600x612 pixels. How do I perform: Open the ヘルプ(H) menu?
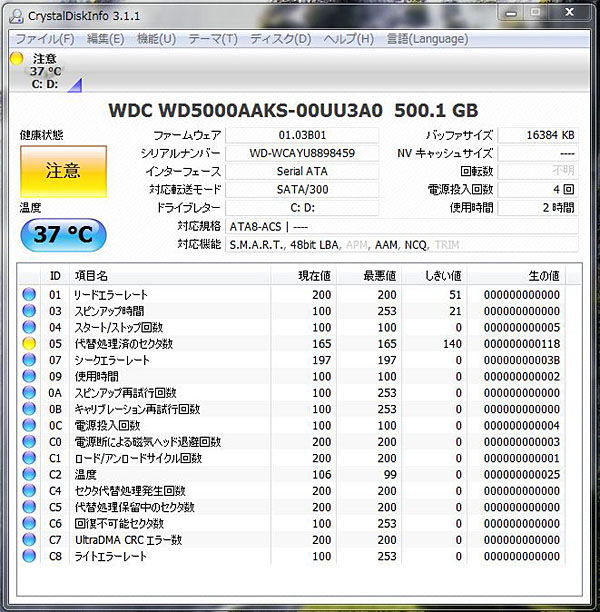(x=348, y=39)
